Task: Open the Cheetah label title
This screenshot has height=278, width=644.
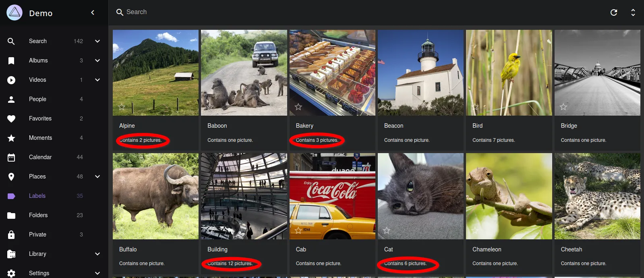Action: pos(571,249)
